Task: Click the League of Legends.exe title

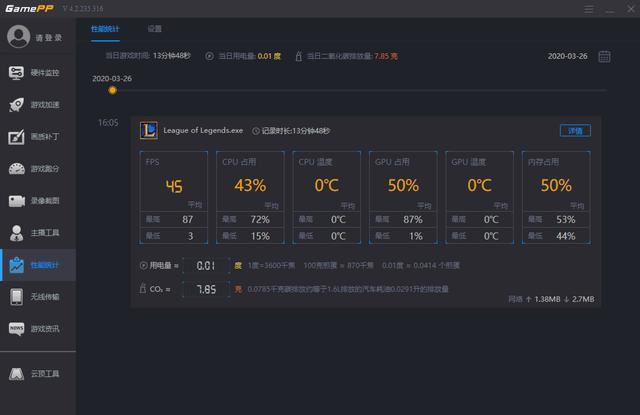Action: [x=203, y=131]
